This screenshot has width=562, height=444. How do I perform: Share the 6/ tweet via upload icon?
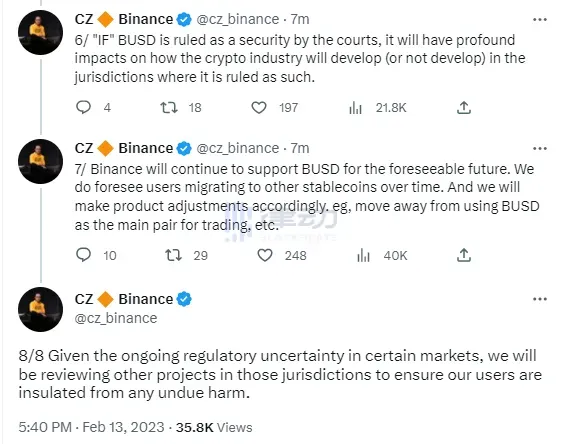[464, 107]
